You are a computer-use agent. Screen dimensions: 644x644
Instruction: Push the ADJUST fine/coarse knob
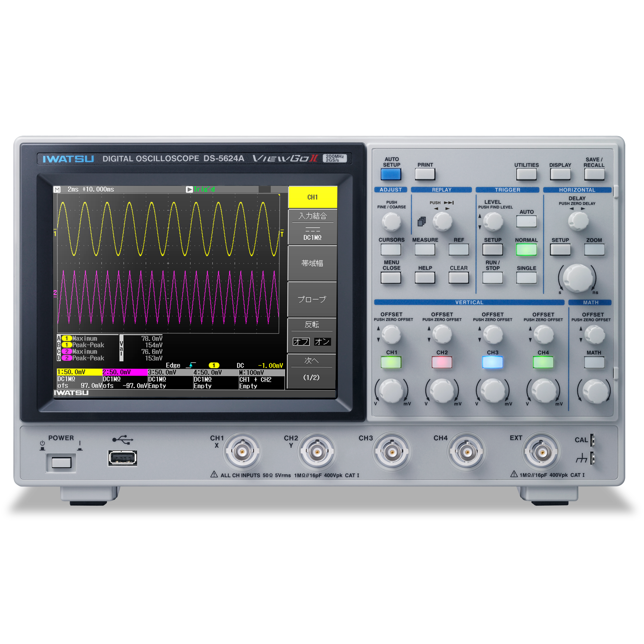pos(391,222)
